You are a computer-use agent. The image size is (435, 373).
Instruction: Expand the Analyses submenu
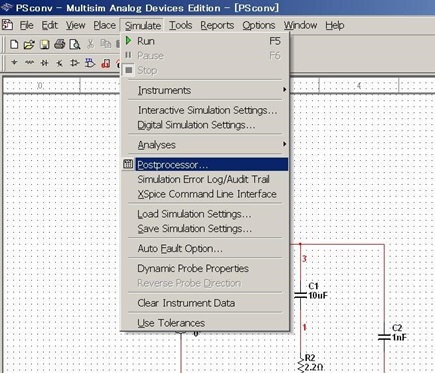205,145
